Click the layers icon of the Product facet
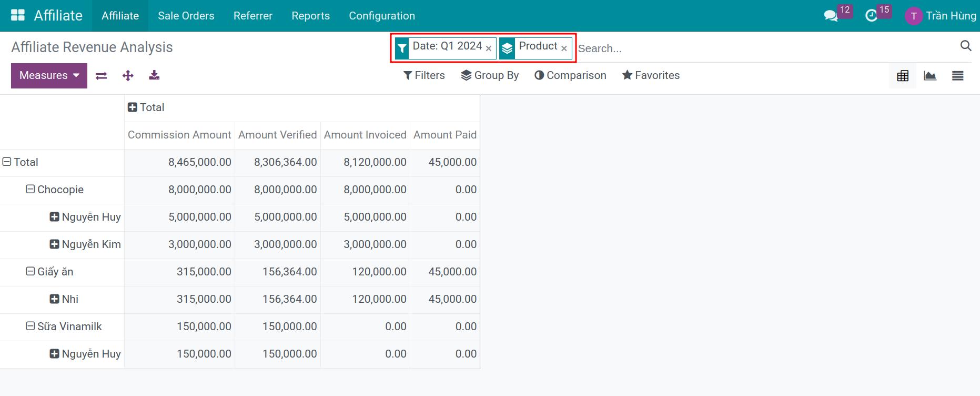Image resolution: width=980 pixels, height=396 pixels. coord(507,48)
